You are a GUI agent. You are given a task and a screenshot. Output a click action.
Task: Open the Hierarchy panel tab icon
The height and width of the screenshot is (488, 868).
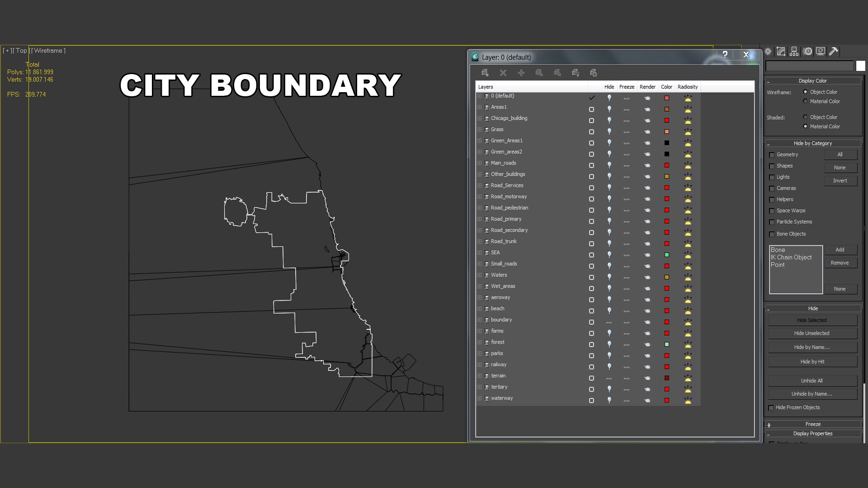794,52
